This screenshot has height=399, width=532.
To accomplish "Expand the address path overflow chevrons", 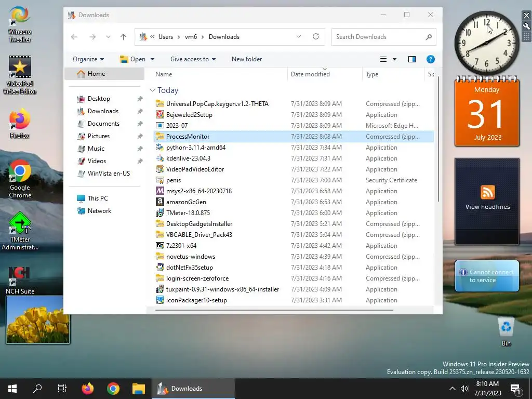I will pos(152,37).
